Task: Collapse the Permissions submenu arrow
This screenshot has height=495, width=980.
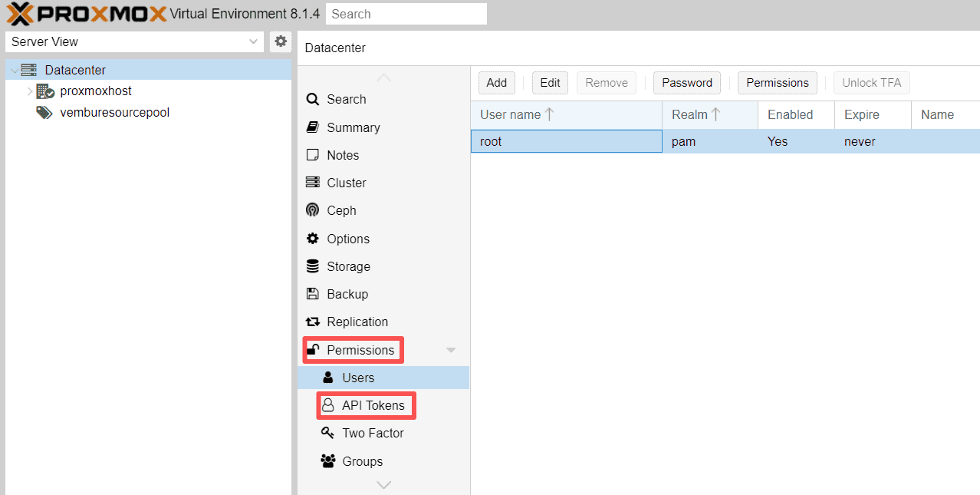Action: (451, 350)
